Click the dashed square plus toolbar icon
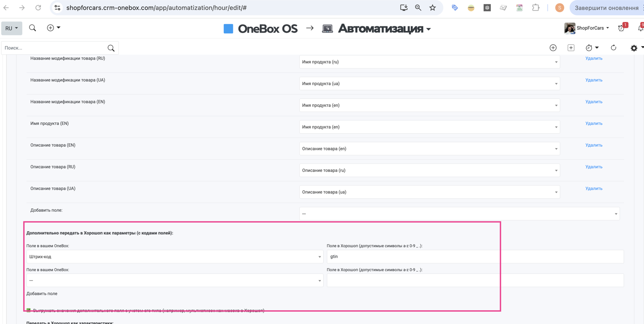Viewport: 644px width, 324px height. tap(571, 48)
